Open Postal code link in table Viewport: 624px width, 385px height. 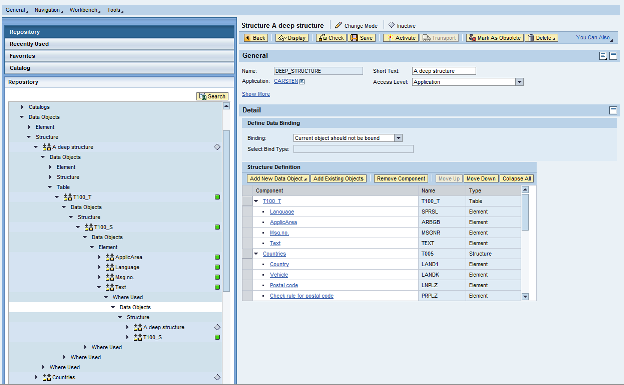pos(284,285)
